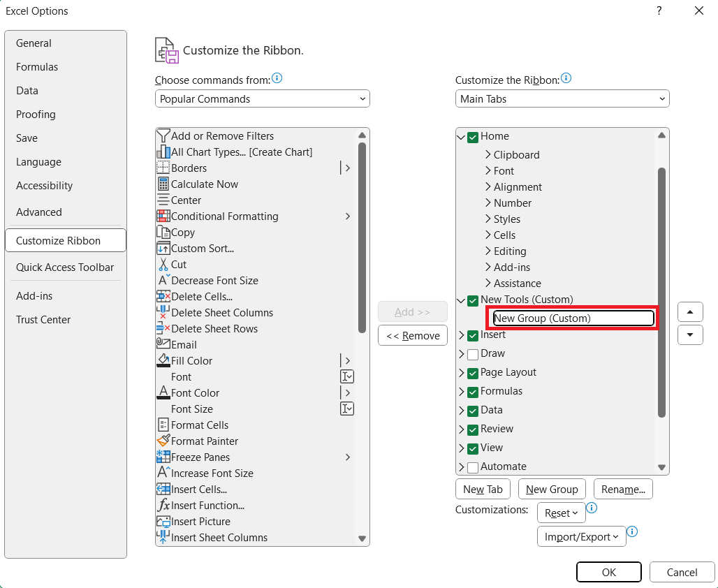This screenshot has width=718, height=588.
Task: Click the Borders command icon
Action: 163,168
